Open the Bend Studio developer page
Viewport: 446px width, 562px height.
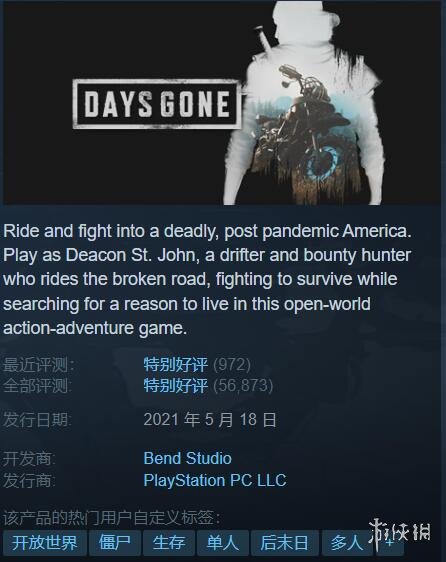tap(188, 458)
